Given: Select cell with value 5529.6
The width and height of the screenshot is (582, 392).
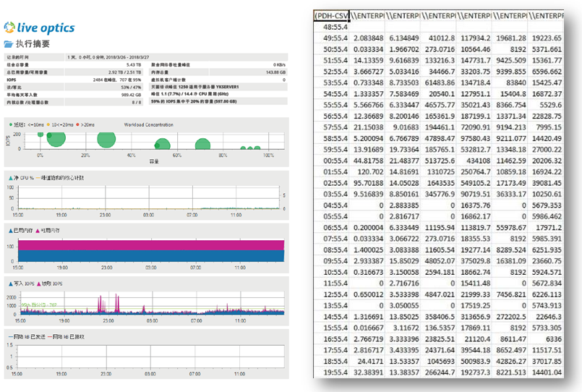Looking at the screenshot, I should click(x=545, y=105).
